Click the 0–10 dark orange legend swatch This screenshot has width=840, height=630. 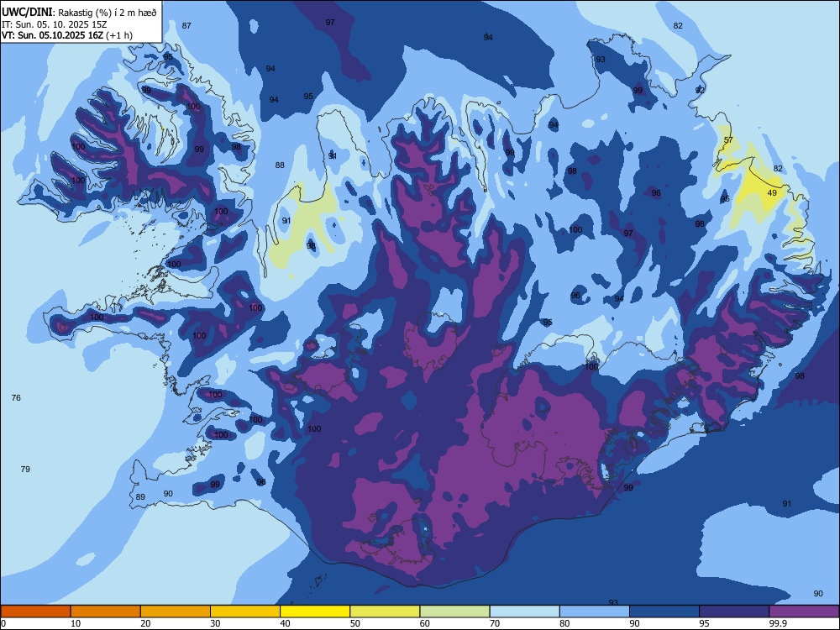35,612
